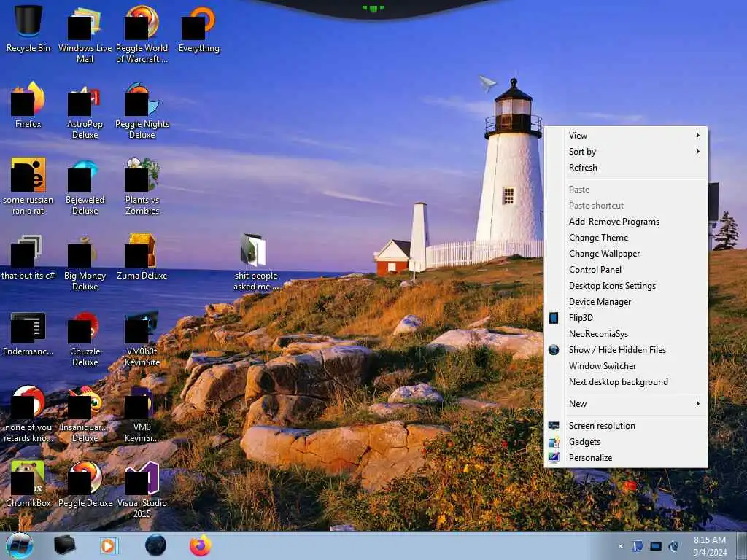Screen dimensions: 747x560
Task: Select the ChomikBox desktop icon
Action: tap(28, 483)
